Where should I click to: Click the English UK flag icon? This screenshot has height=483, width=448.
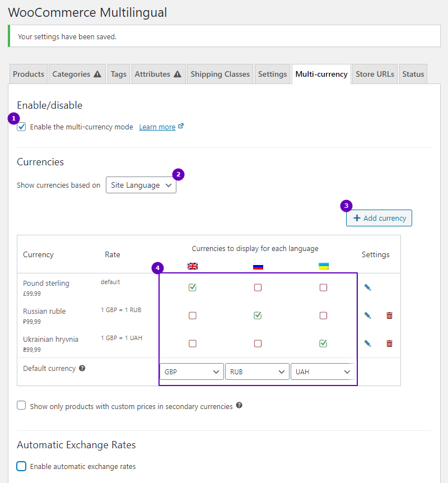coord(193,266)
